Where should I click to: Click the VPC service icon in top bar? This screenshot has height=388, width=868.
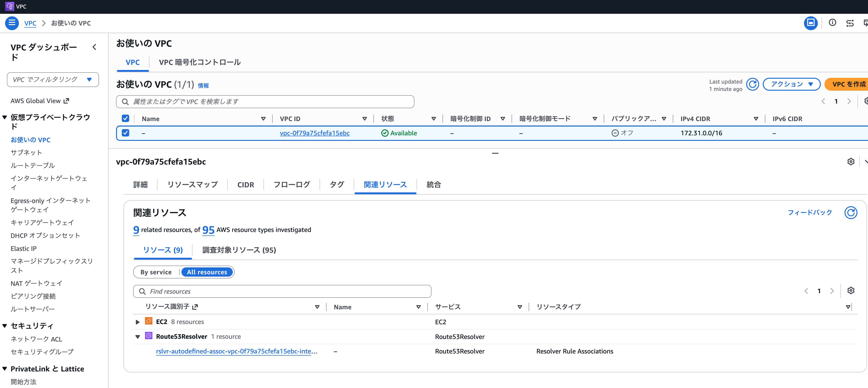[9, 6]
